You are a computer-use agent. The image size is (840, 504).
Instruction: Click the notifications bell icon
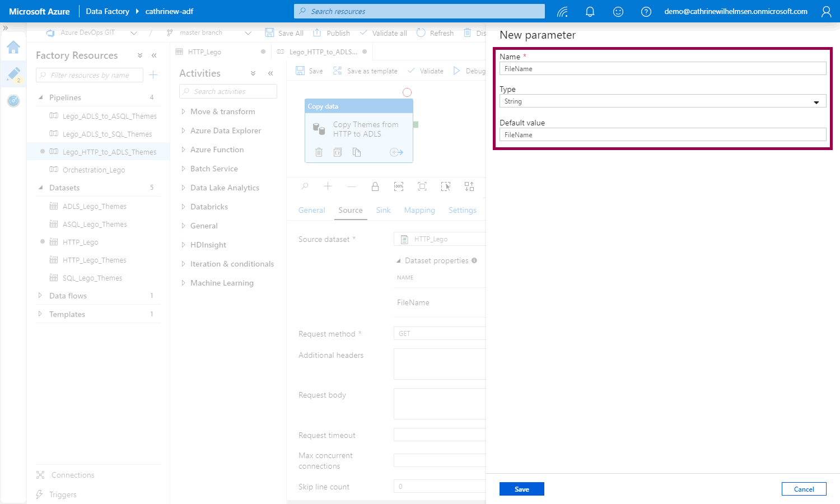590,12
